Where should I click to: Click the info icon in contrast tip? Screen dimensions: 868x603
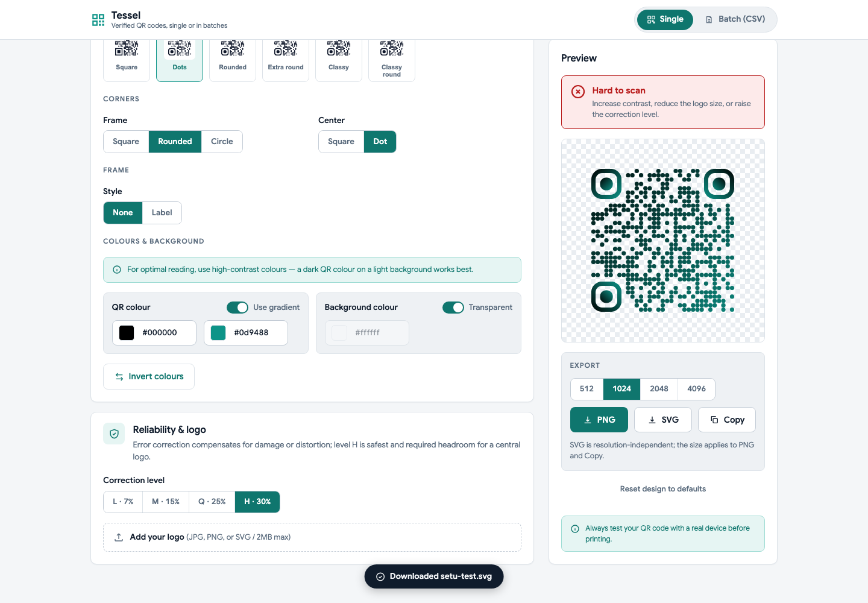click(117, 270)
